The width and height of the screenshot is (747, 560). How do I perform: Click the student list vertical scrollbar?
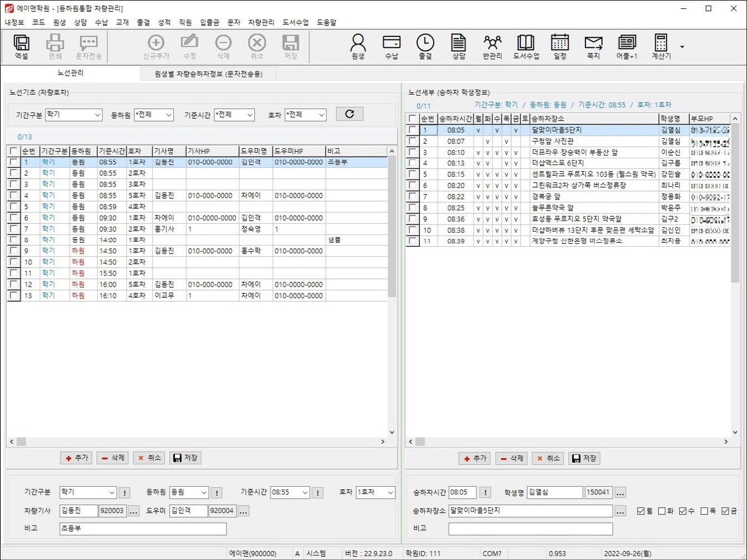pyautogui.click(x=735, y=275)
